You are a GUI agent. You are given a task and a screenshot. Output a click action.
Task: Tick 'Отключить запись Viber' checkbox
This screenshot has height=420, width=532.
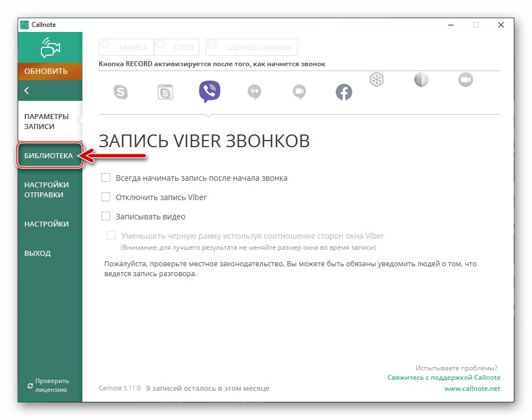(x=106, y=197)
